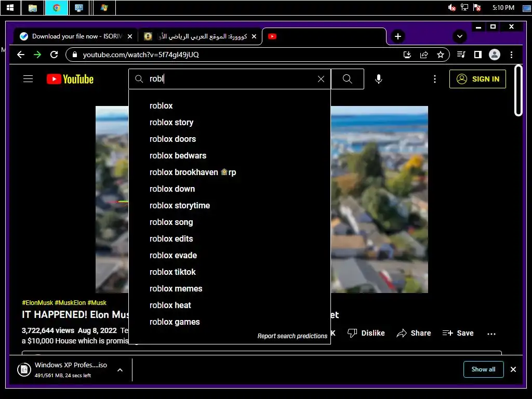Click the search magnifier button

347,79
